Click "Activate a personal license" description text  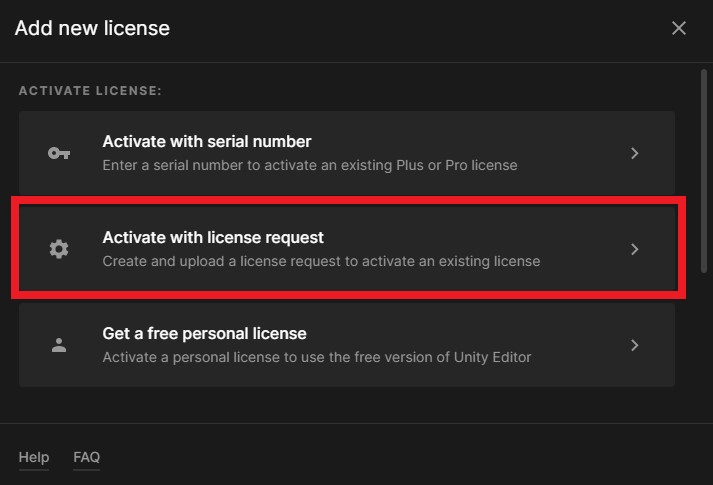316,357
